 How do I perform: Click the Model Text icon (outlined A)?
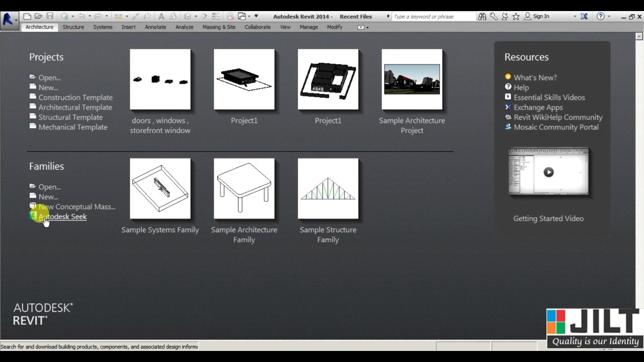[173, 16]
